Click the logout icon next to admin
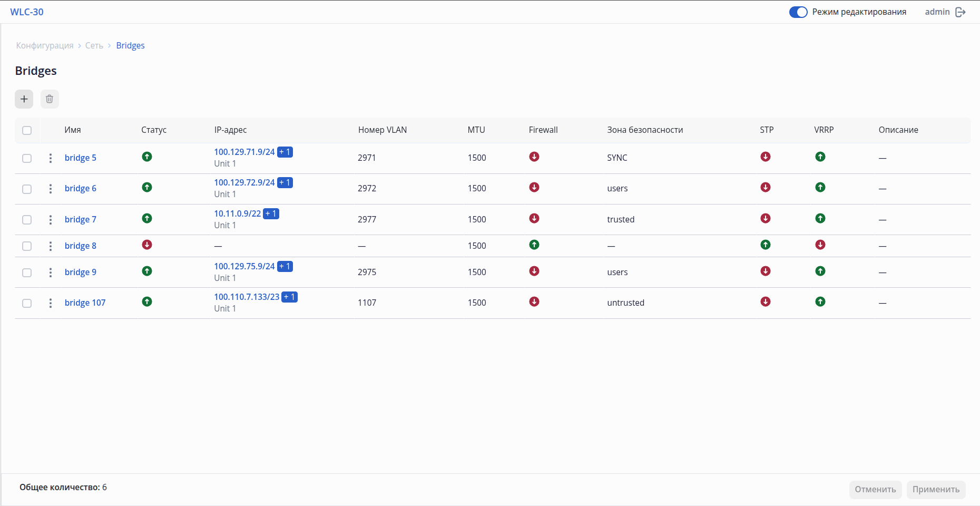This screenshot has height=506, width=980. [961, 12]
